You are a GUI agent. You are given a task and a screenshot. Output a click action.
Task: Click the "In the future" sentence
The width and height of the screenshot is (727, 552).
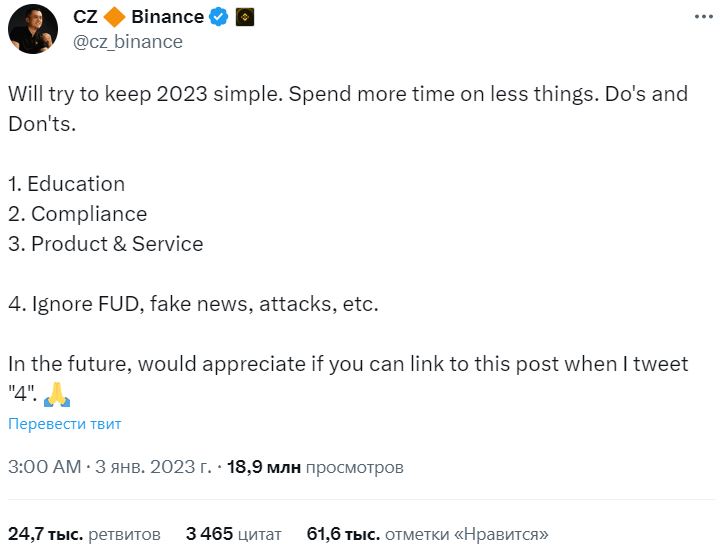tap(348, 379)
